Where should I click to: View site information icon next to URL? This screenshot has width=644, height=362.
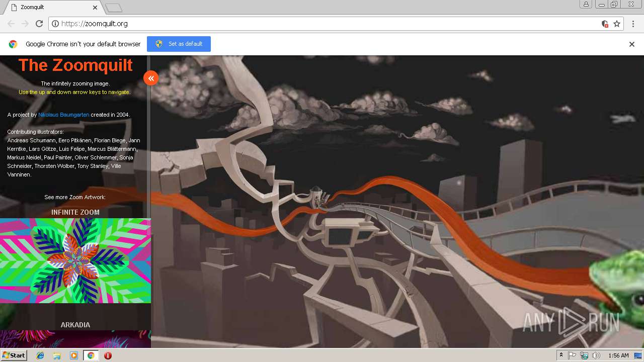55,24
